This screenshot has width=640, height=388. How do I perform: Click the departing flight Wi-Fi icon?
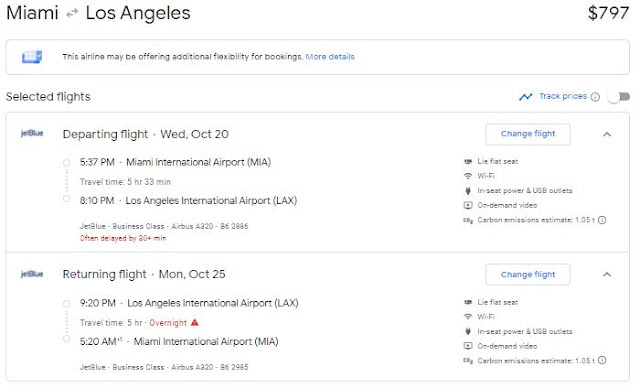468,176
